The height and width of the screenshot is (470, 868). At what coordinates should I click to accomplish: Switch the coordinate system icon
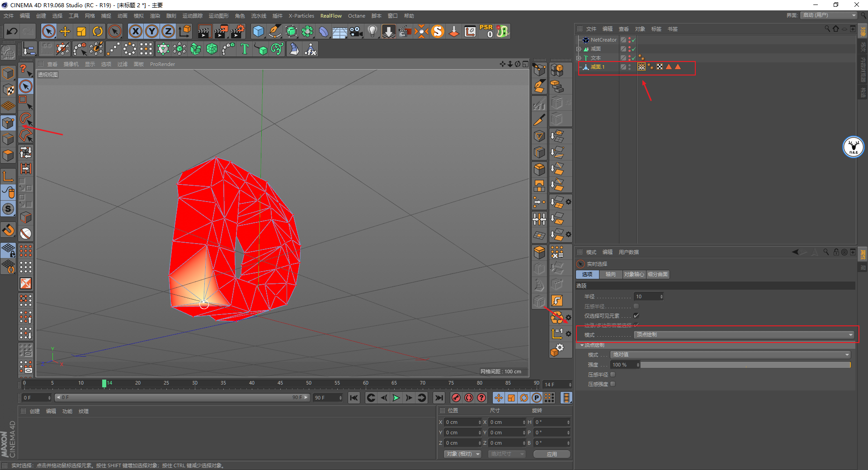(185, 31)
